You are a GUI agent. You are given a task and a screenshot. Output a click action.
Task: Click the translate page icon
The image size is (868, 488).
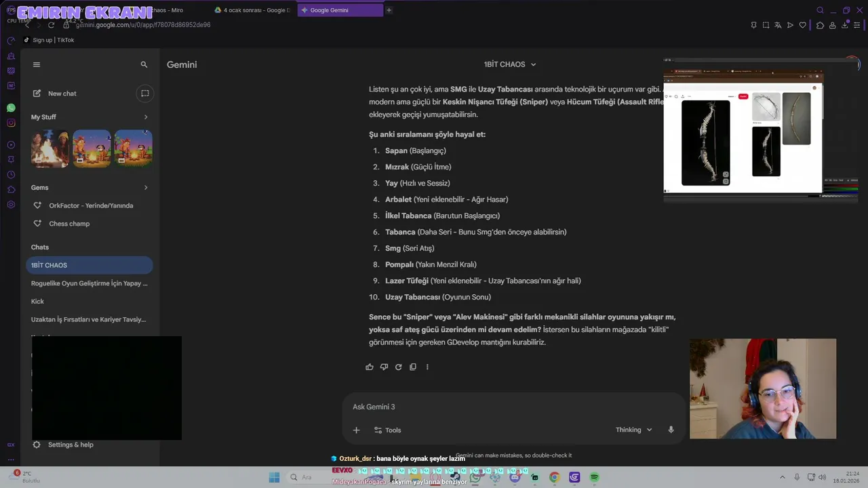778,25
